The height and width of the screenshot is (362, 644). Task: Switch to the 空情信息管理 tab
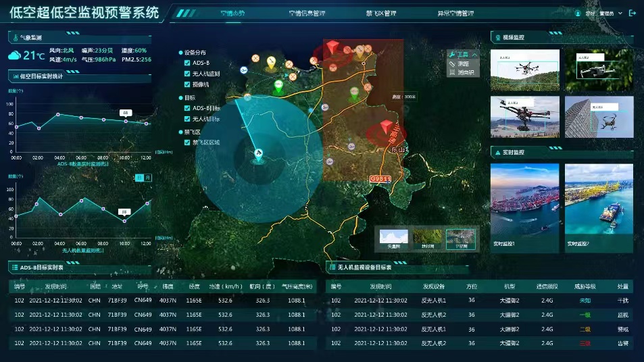[x=306, y=13]
